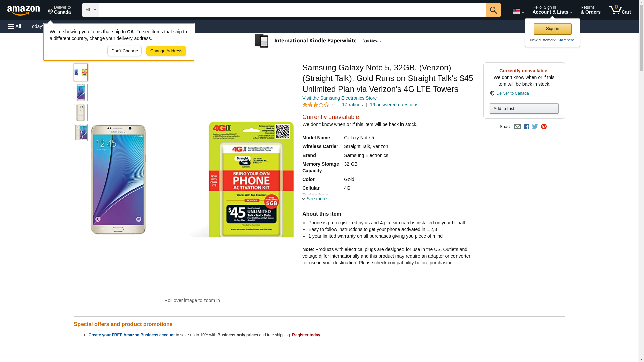Viewport: 644px width, 362px height.
Task: Open the Amazon home logo
Action: tap(23, 10)
